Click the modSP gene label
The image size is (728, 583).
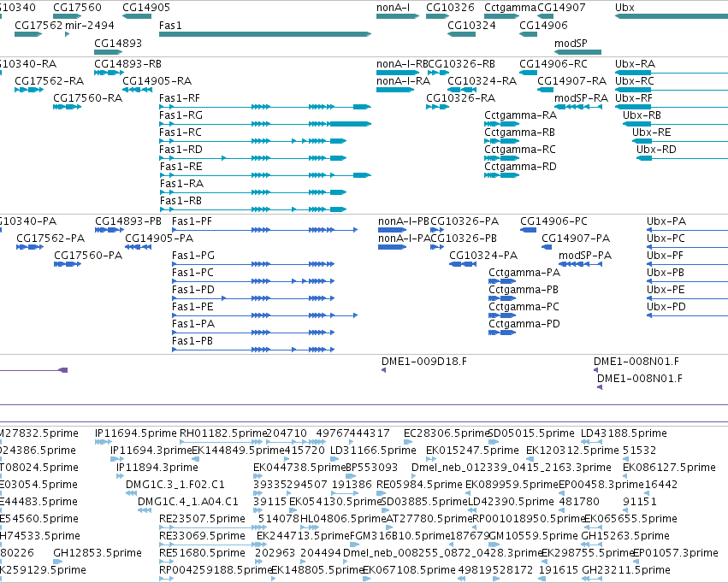click(x=571, y=43)
